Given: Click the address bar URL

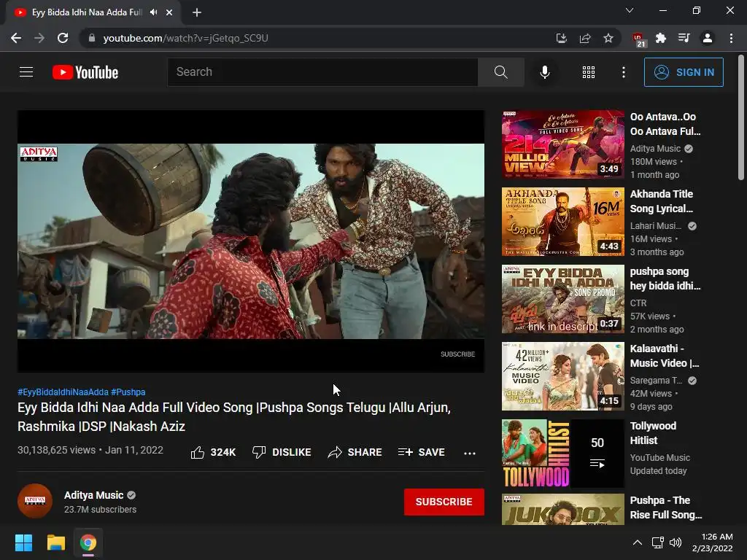Looking at the screenshot, I should [x=186, y=38].
